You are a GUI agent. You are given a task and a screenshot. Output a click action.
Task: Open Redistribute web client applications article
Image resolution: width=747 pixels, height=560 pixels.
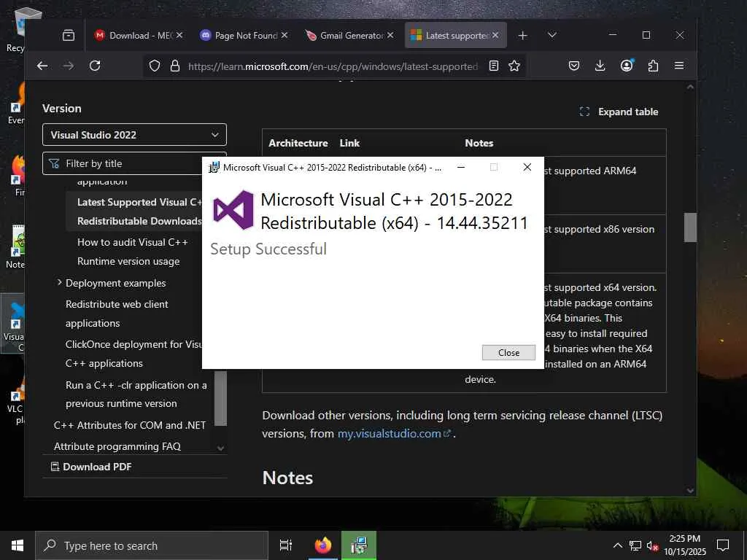117,314
